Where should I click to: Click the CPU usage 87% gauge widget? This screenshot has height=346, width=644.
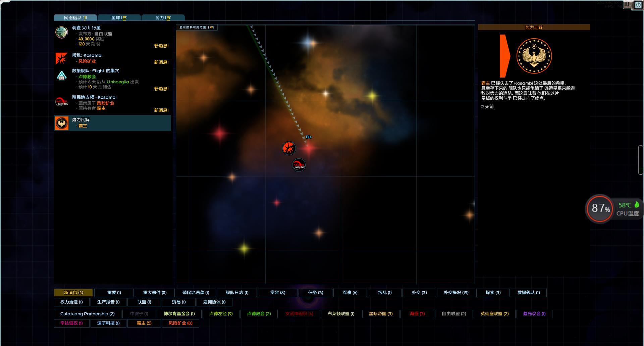pyautogui.click(x=600, y=208)
